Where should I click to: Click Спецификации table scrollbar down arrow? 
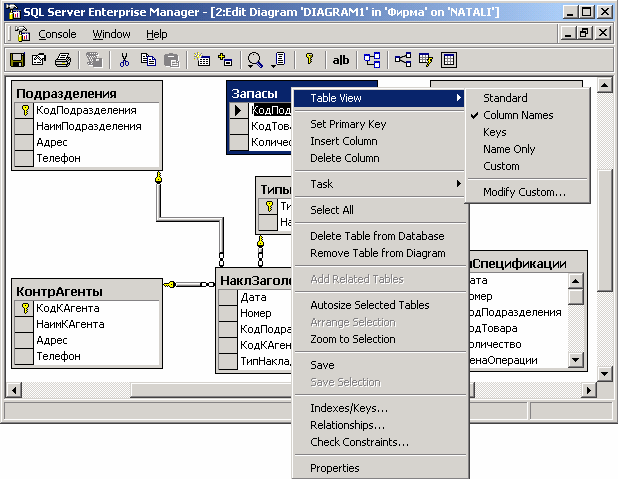[575, 360]
